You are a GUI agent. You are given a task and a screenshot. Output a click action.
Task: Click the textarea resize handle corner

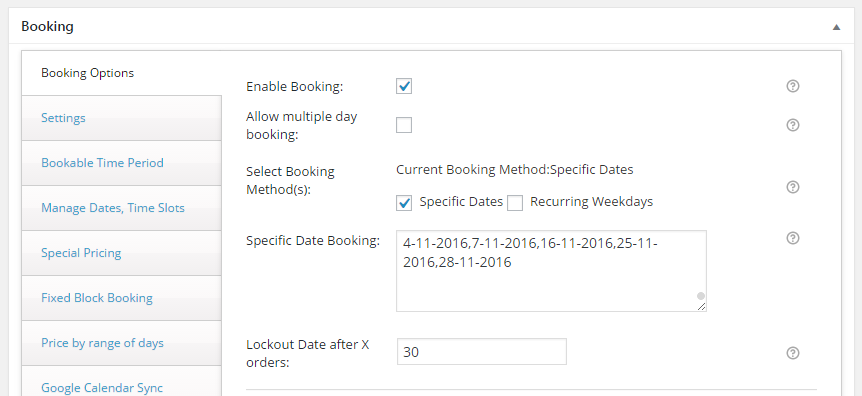pos(701,306)
